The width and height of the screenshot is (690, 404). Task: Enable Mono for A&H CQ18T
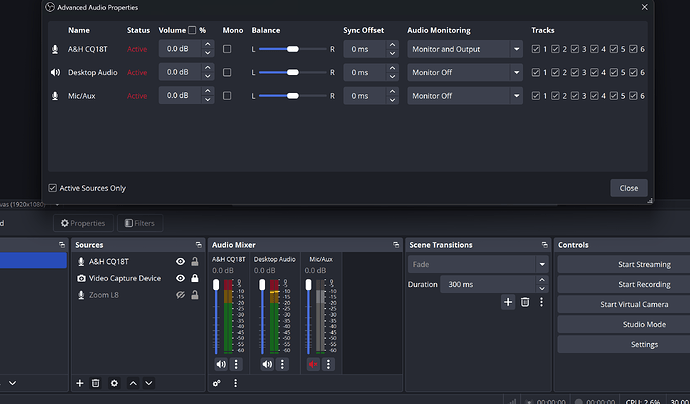pyautogui.click(x=227, y=49)
